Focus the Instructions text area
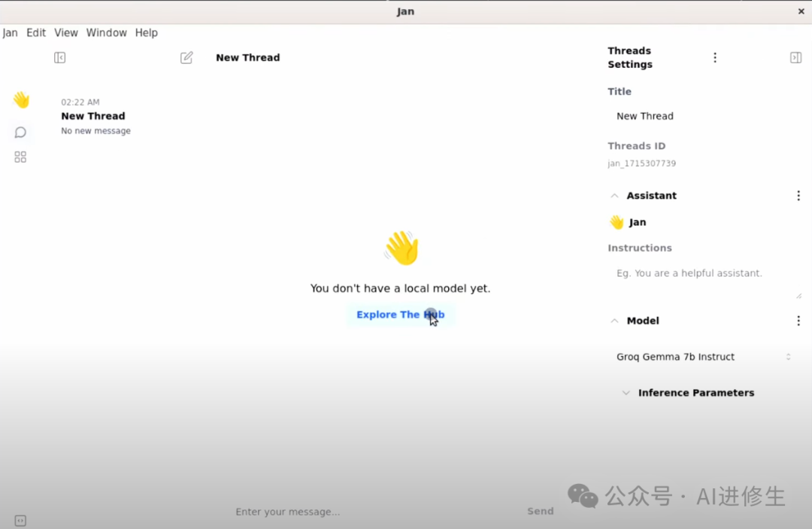This screenshot has width=812, height=529. pyautogui.click(x=704, y=281)
